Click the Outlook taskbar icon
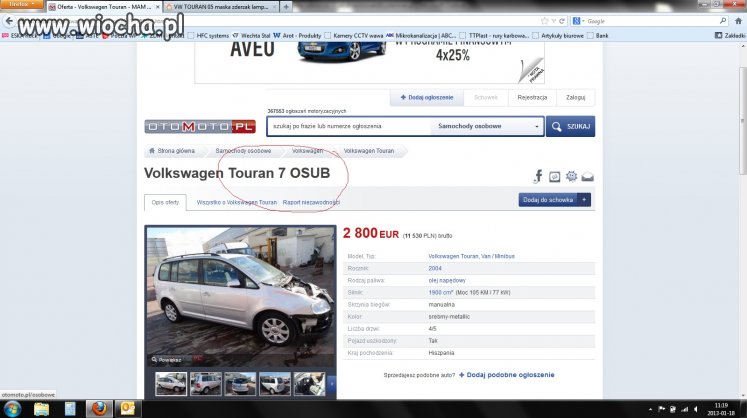747x418 pixels. (x=128, y=409)
